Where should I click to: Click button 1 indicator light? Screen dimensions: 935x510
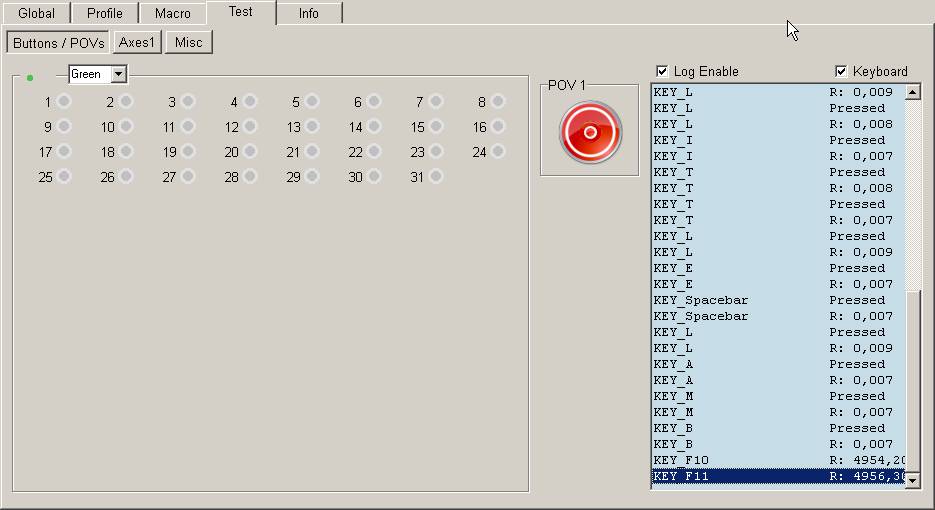click(x=64, y=101)
